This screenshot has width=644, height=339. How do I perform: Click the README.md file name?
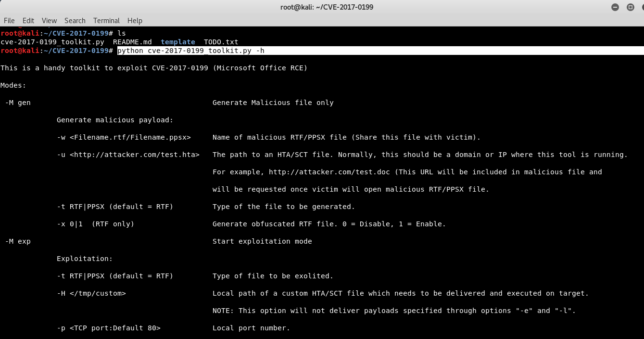132,42
